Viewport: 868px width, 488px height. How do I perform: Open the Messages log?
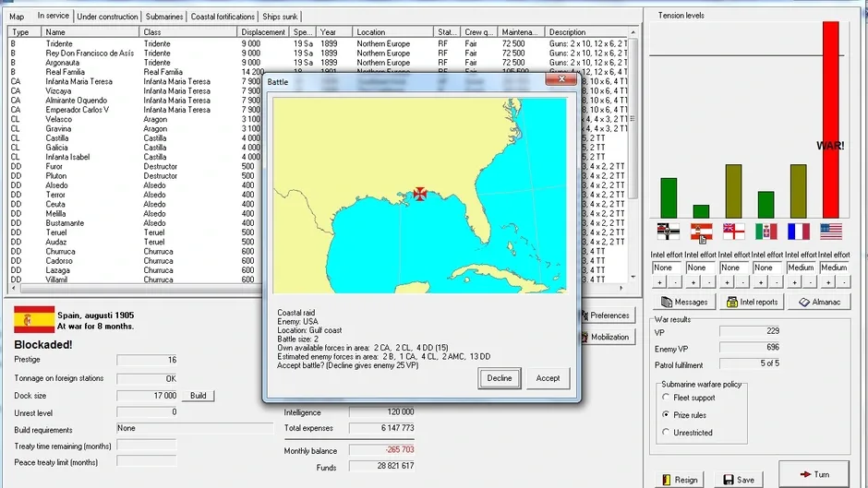coord(685,302)
